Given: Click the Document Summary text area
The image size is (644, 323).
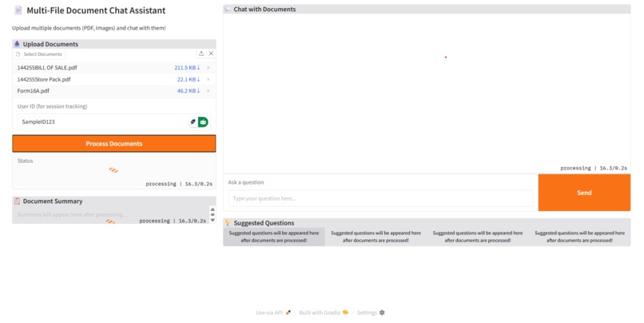Looking at the screenshot, I should 111,215.
